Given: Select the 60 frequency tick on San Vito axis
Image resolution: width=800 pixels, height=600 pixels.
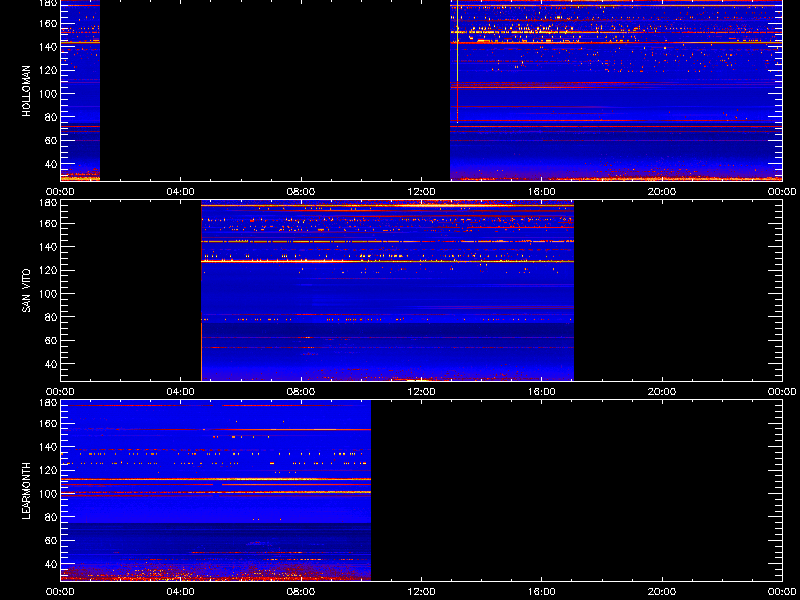Looking at the screenshot, I should (51, 341).
